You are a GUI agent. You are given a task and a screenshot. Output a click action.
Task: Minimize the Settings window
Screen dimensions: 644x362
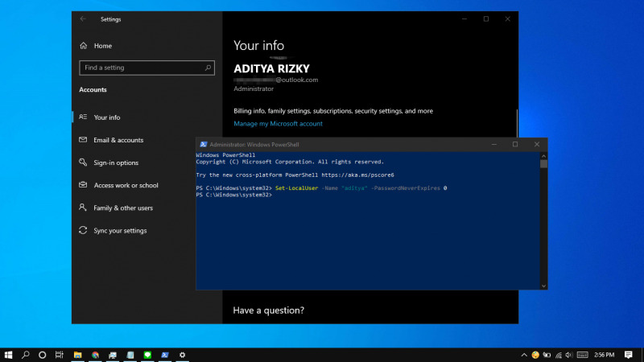click(x=464, y=19)
